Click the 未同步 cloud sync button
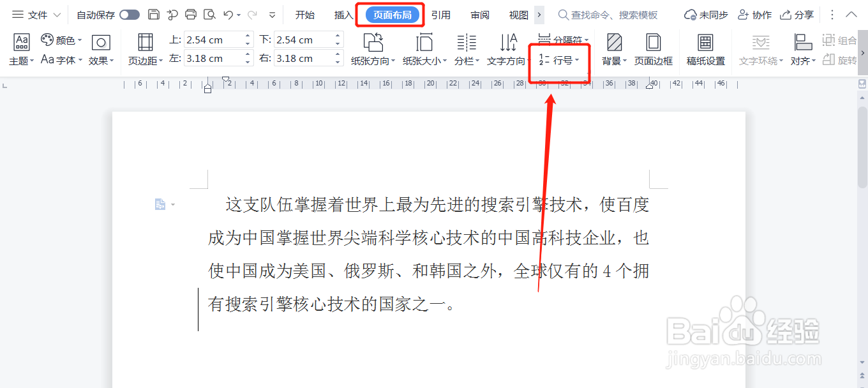 click(706, 15)
